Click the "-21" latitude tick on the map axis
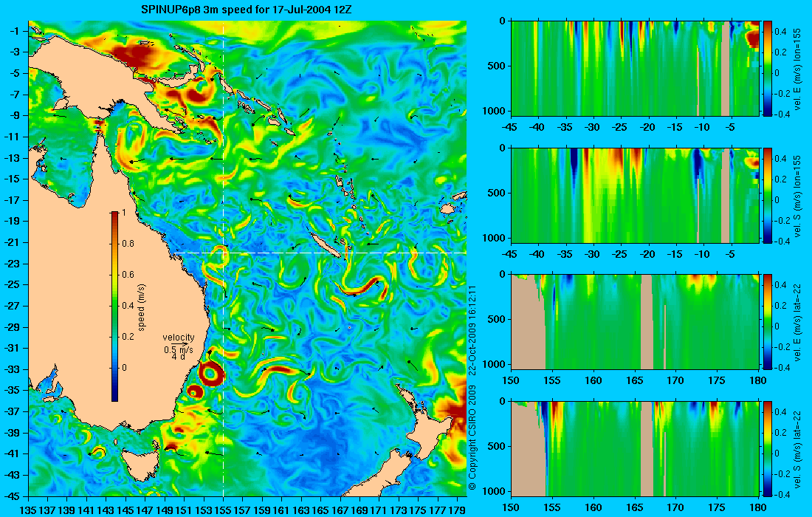This screenshot has width=812, height=517. click(x=13, y=242)
